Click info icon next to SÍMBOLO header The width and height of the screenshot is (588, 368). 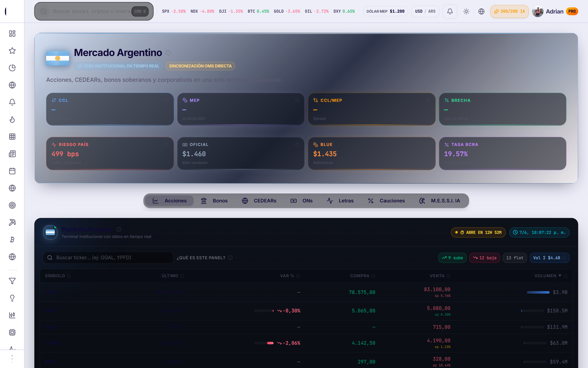coord(69,276)
